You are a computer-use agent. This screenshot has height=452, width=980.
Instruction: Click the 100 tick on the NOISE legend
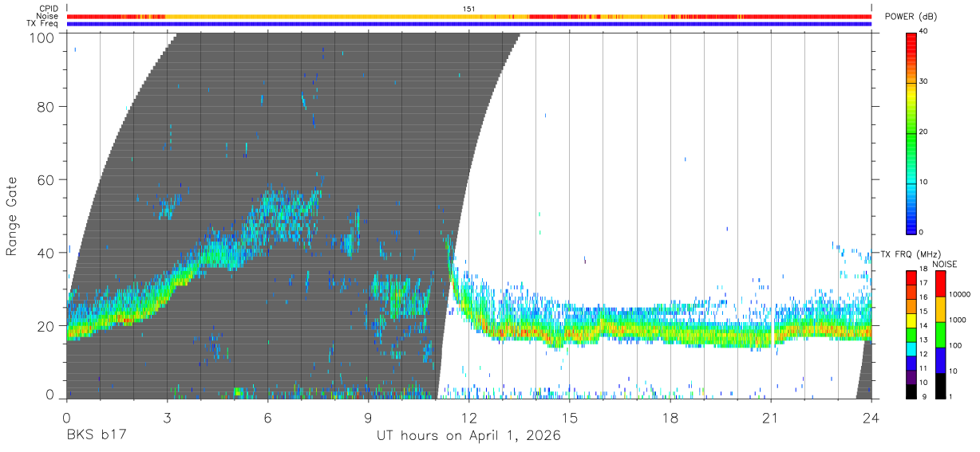point(954,345)
